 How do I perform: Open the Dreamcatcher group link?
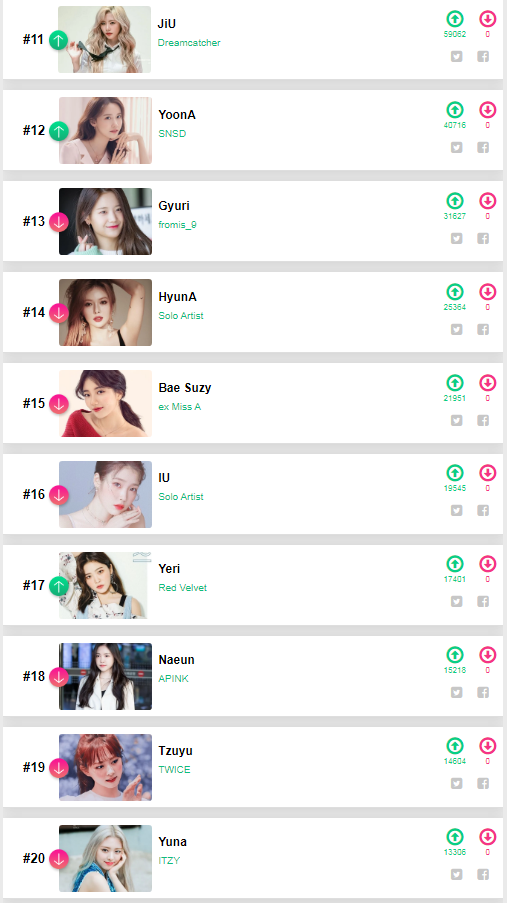pyautogui.click(x=189, y=43)
